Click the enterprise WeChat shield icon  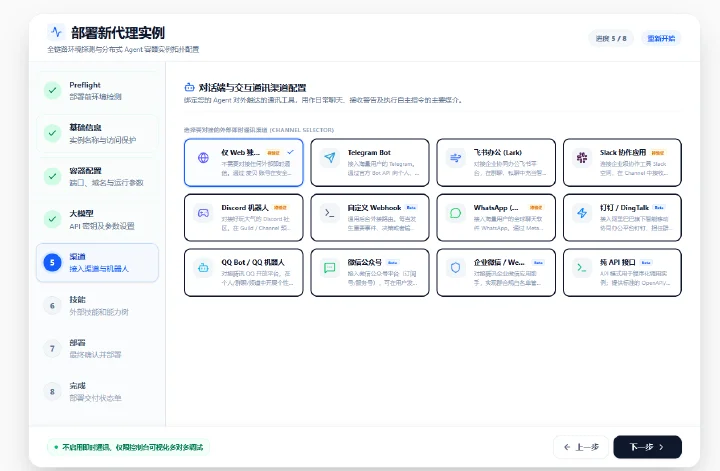pos(456,268)
